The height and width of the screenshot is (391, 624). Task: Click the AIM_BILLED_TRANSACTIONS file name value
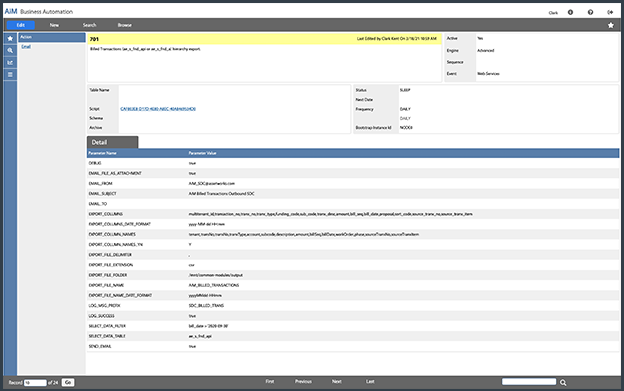click(214, 285)
